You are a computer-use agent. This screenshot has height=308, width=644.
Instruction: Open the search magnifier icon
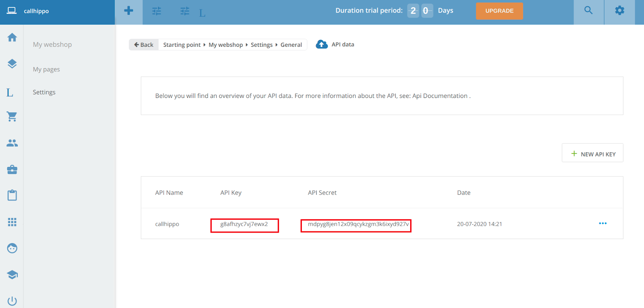pyautogui.click(x=588, y=10)
